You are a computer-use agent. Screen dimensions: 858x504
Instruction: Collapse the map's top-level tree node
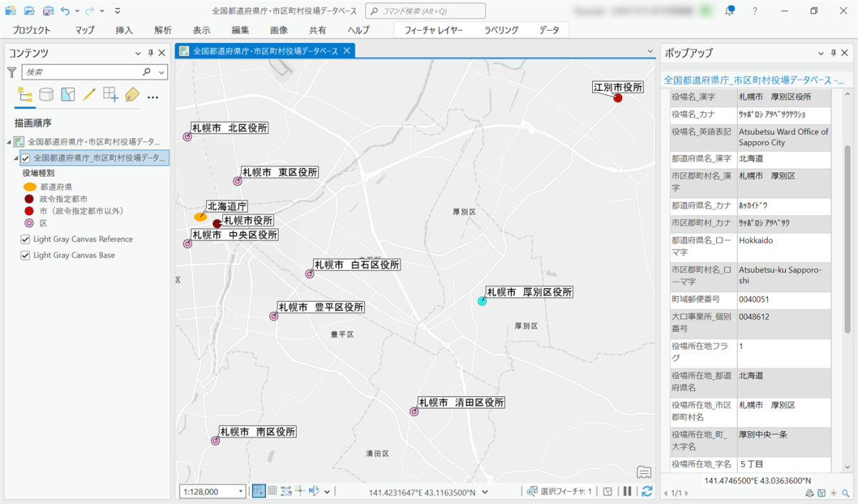tap(9, 142)
